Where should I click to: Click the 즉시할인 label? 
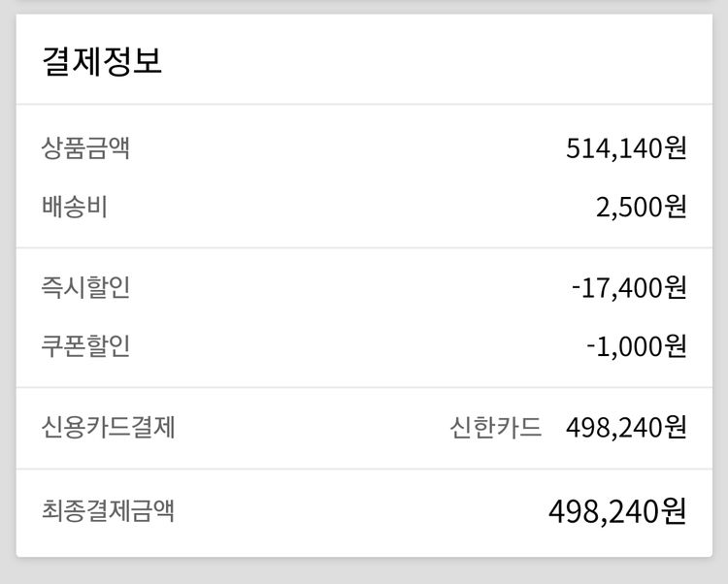85,288
